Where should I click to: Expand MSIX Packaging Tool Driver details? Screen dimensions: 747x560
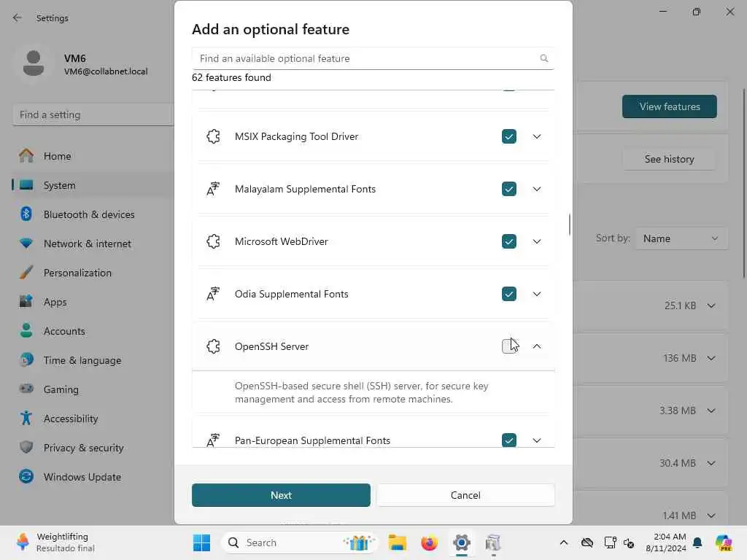537,136
